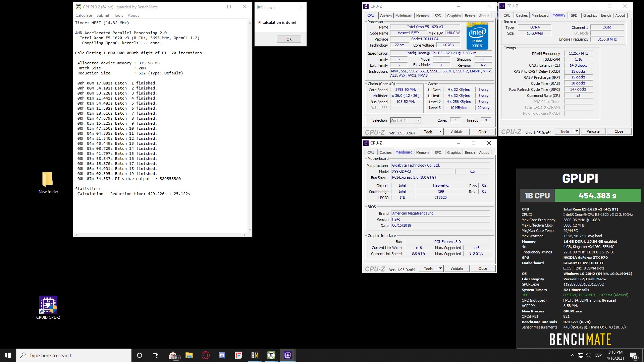Open File Explorer from taskbar
This screenshot has width=644, height=362.
point(189,355)
